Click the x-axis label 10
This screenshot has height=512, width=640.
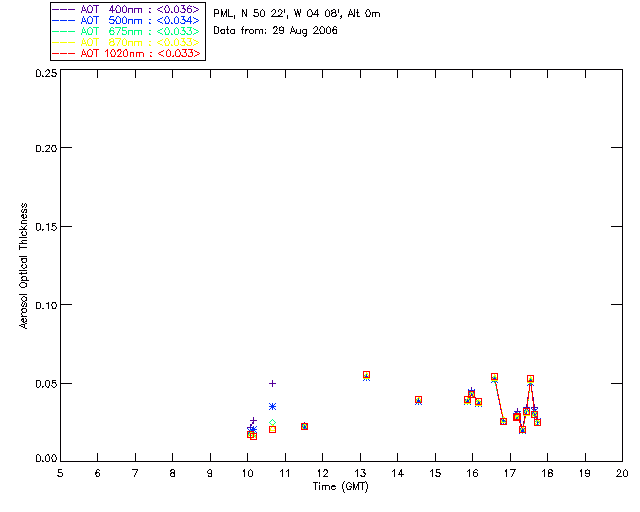click(247, 473)
